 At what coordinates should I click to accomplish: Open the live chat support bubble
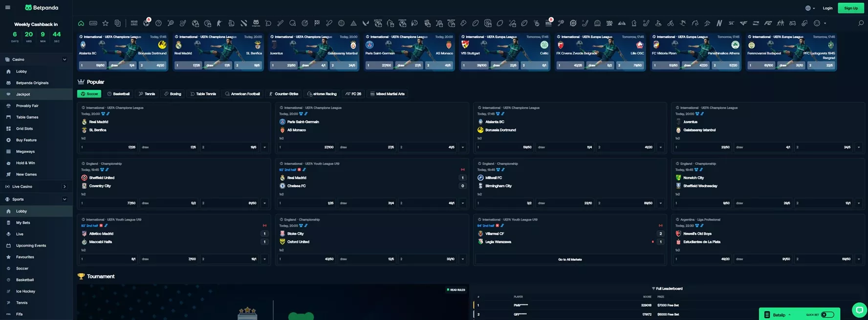pyautogui.click(x=859, y=310)
